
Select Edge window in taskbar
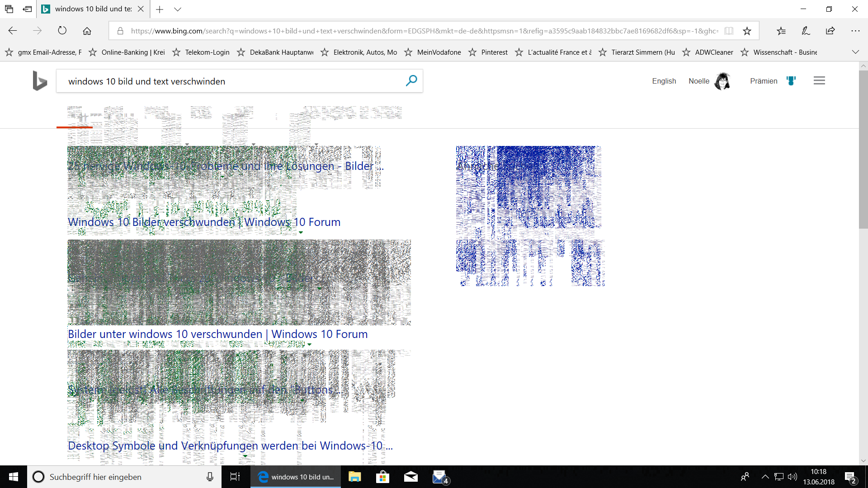(296, 477)
